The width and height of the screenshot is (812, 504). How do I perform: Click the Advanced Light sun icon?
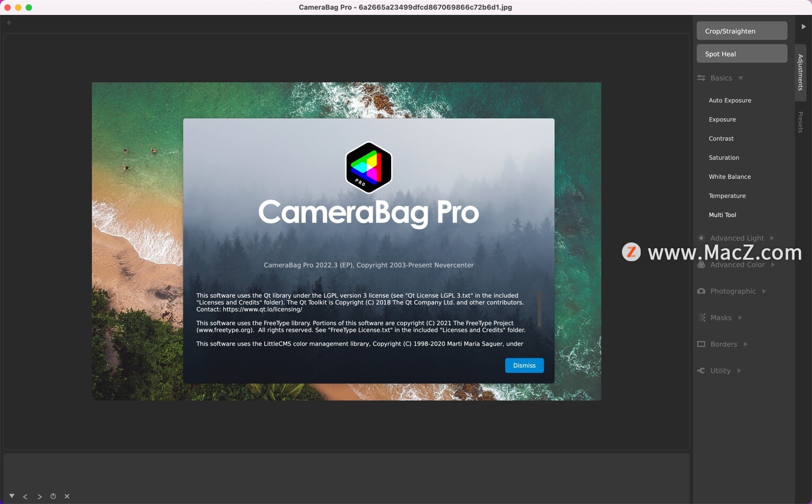pyautogui.click(x=701, y=238)
